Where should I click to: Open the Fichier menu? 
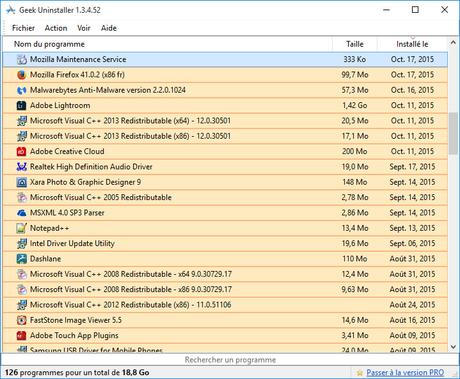coord(23,28)
